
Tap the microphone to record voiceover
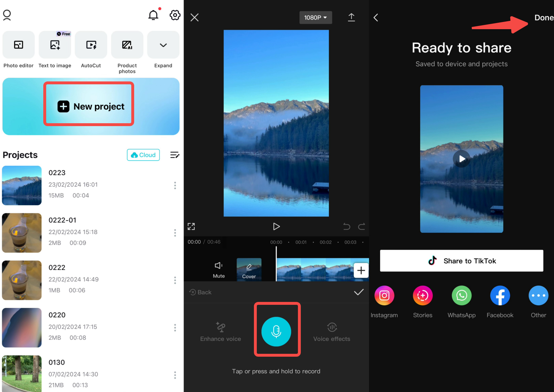pyautogui.click(x=277, y=331)
